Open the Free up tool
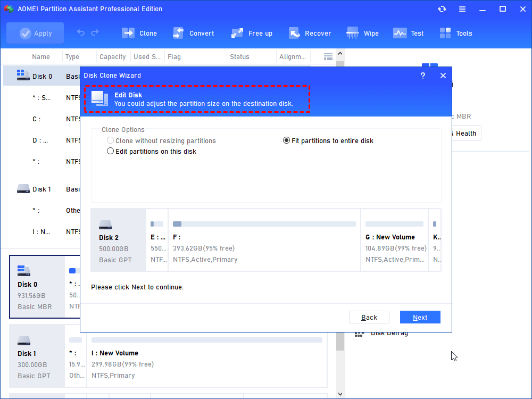532x399 pixels. click(x=252, y=33)
